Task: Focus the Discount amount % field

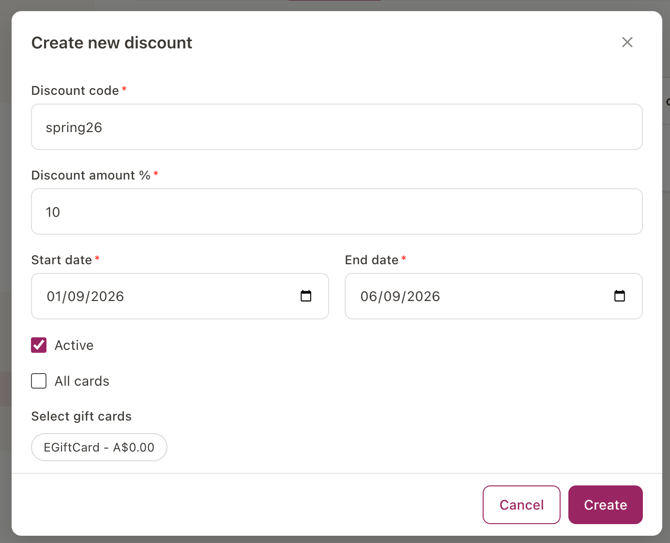Action: click(337, 211)
